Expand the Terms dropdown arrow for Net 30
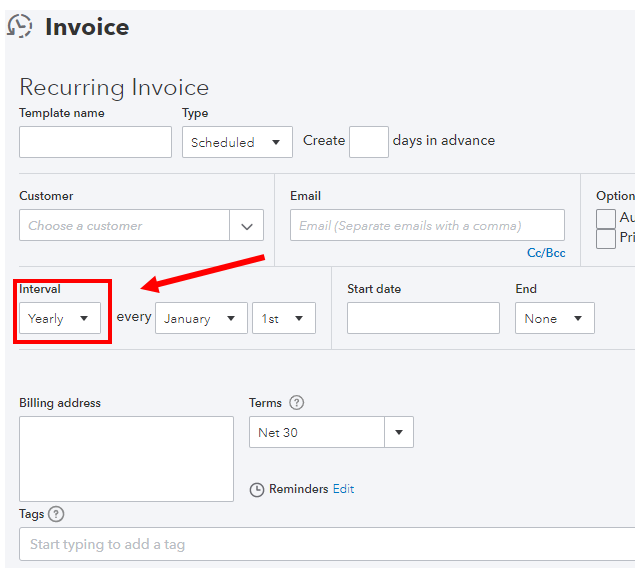This screenshot has height=568, width=635. tap(399, 432)
